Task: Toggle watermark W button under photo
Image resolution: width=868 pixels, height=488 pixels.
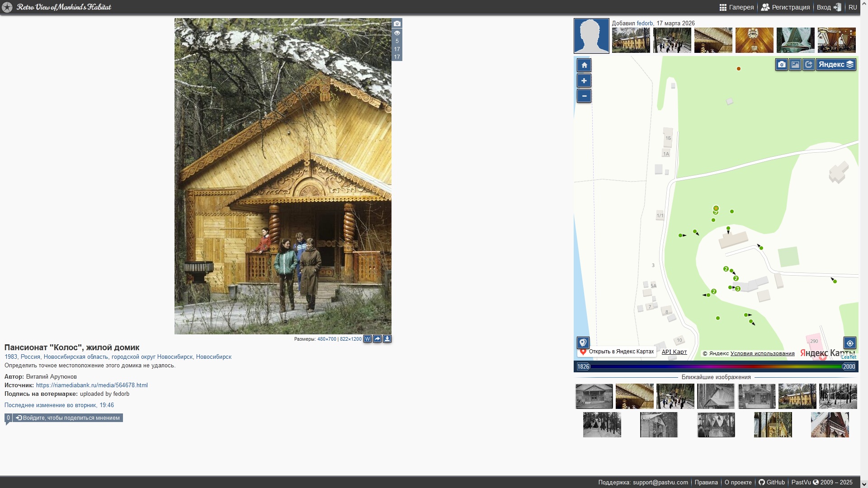Action: (x=368, y=339)
